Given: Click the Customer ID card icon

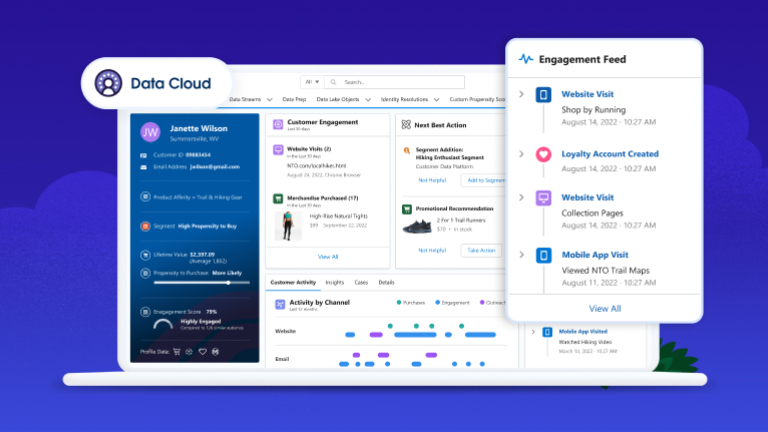Looking at the screenshot, I should [144, 155].
